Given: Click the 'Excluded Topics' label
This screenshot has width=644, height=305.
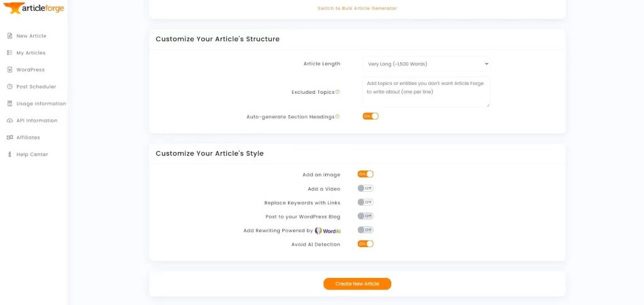Looking at the screenshot, I should pyautogui.click(x=313, y=92).
